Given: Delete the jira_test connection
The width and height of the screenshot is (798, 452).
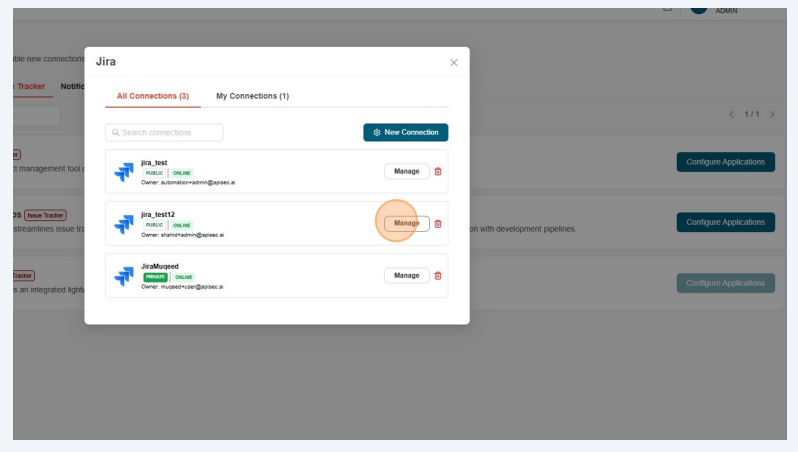Looking at the screenshot, I should click(438, 171).
